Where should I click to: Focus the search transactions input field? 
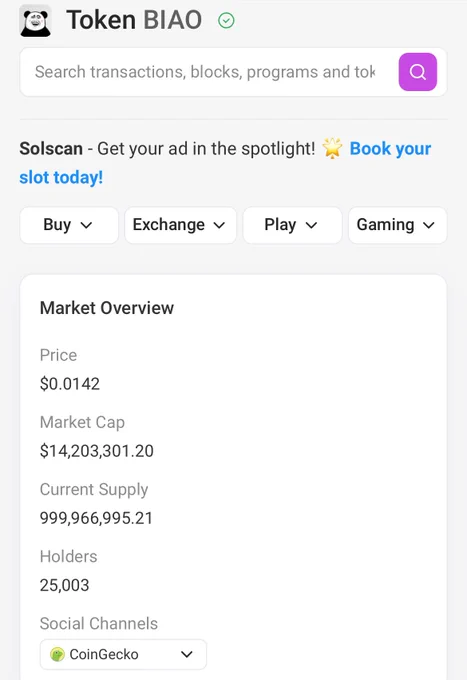(x=206, y=72)
